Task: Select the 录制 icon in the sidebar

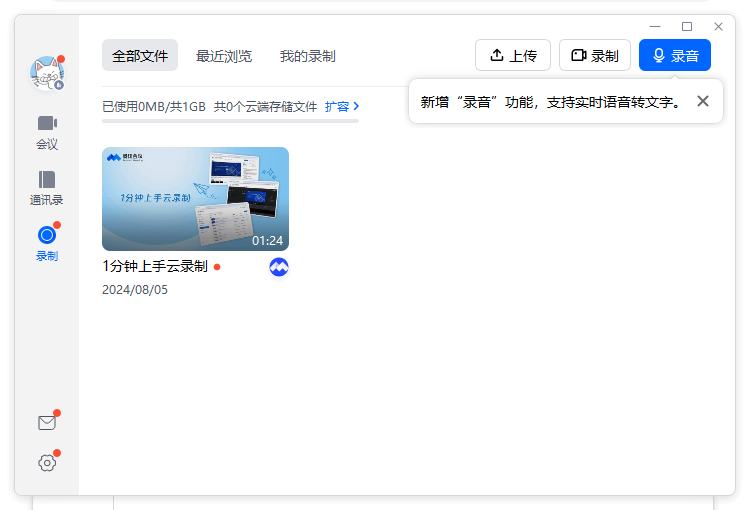Action: pos(47,243)
